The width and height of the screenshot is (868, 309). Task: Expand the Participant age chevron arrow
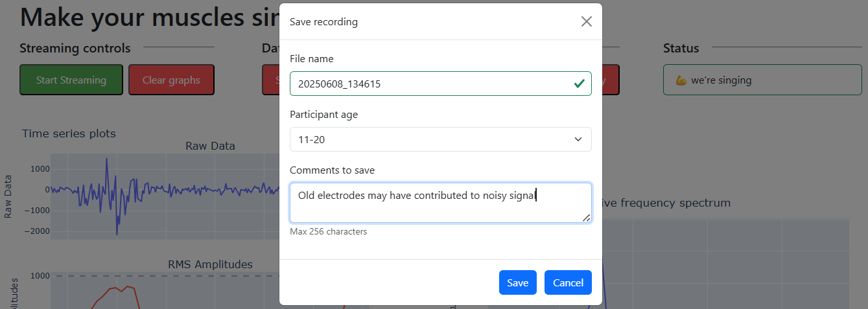[578, 139]
